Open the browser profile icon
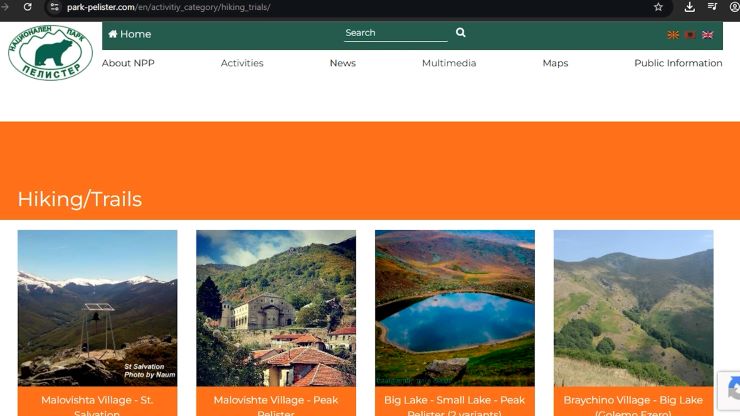Image resolution: width=740 pixels, height=416 pixels. point(734,7)
